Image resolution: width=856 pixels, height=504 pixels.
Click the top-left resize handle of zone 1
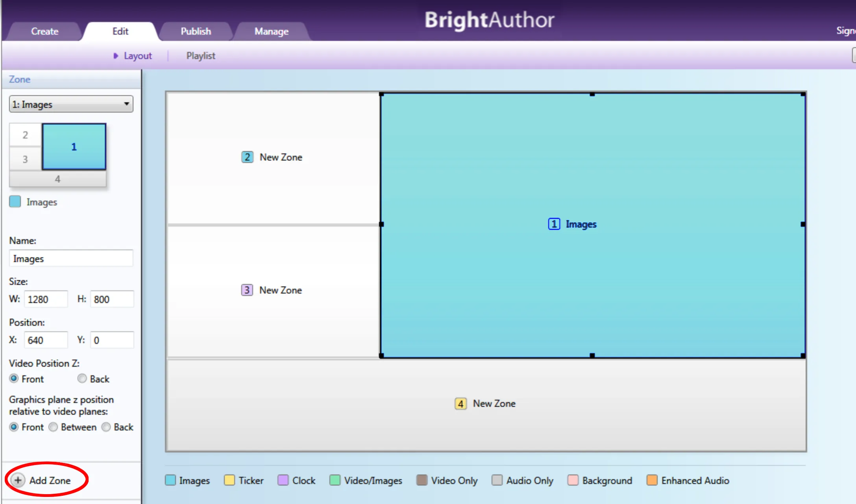pyautogui.click(x=381, y=94)
